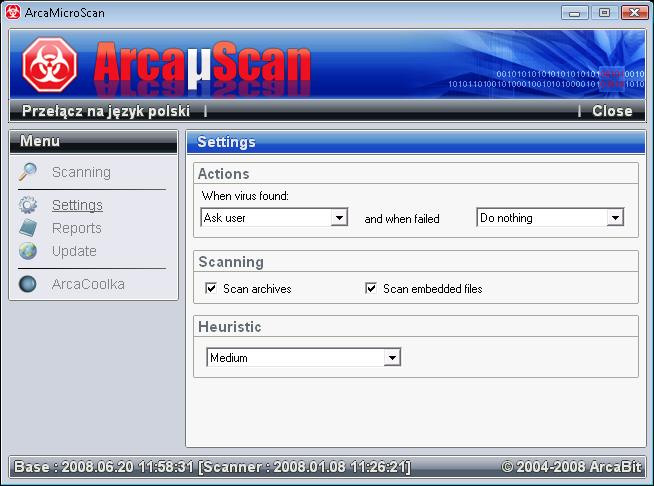This screenshot has height=486, width=654.
Task: Click the Medium heuristic combo box field
Action: tap(304, 357)
